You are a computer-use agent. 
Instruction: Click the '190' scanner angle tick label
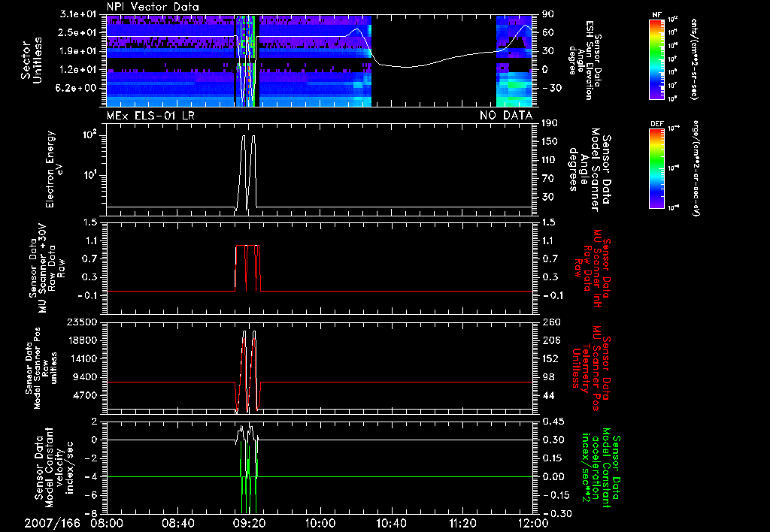550,123
